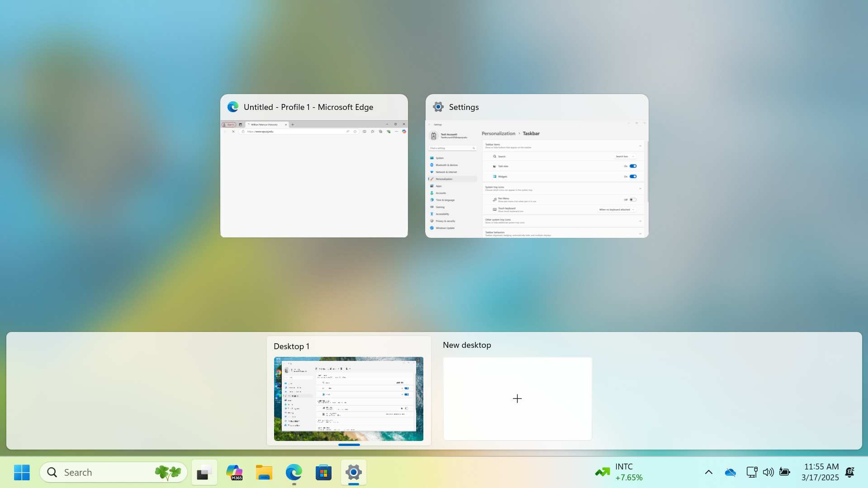
Task: Launch Microsoft 365 Copilot from taskbar
Action: point(234,472)
